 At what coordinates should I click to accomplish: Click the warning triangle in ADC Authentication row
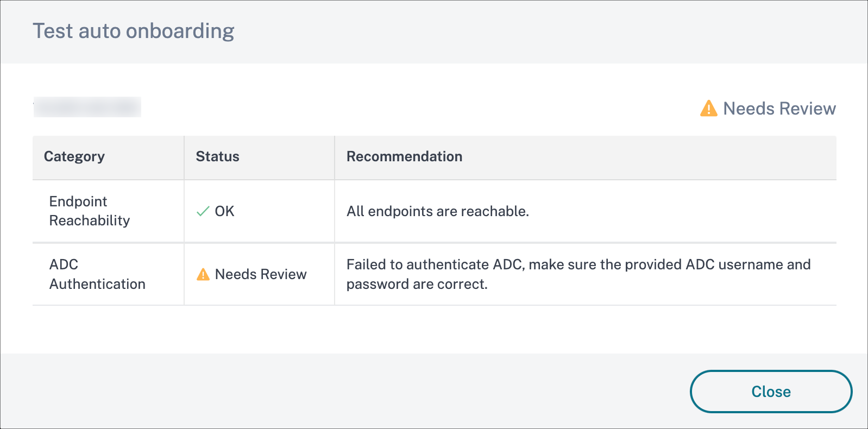pyautogui.click(x=203, y=274)
